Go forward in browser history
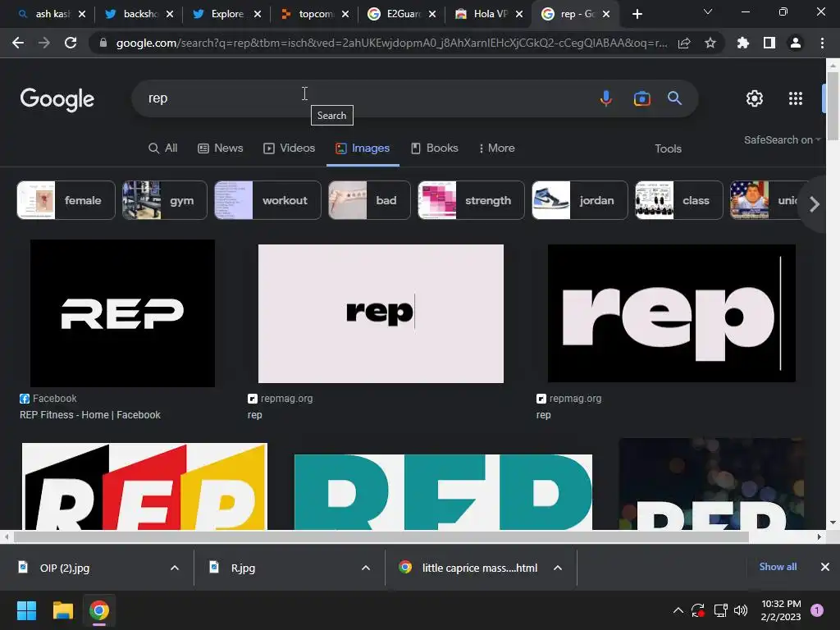Image resolution: width=840 pixels, height=630 pixels. [x=44, y=43]
